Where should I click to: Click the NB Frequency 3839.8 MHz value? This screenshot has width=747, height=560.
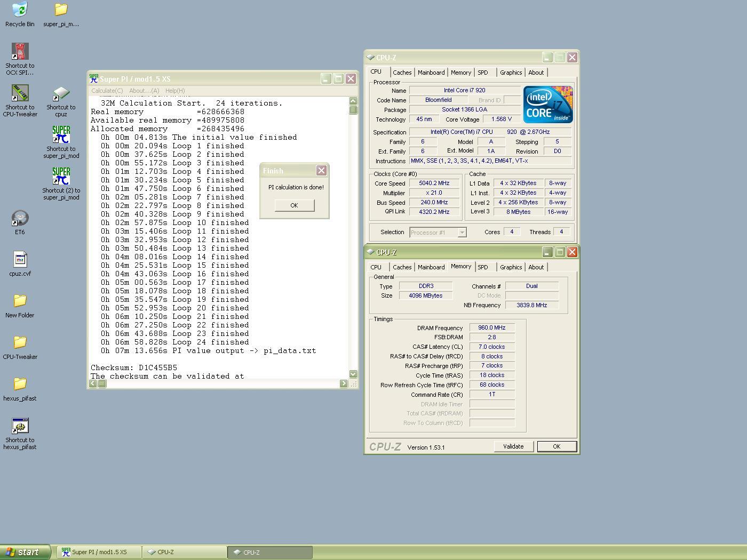[x=532, y=305]
